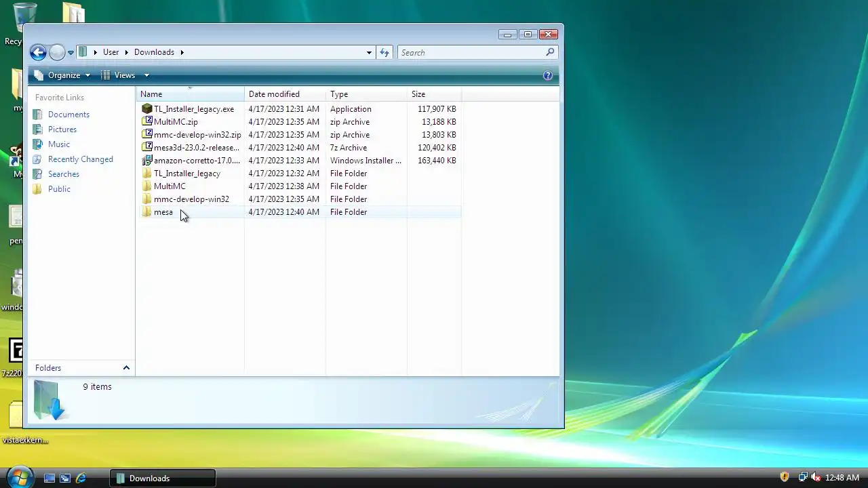Select the TL_Installer_legacy.exe file icon
The width and height of the screenshot is (868, 488).
click(147, 108)
